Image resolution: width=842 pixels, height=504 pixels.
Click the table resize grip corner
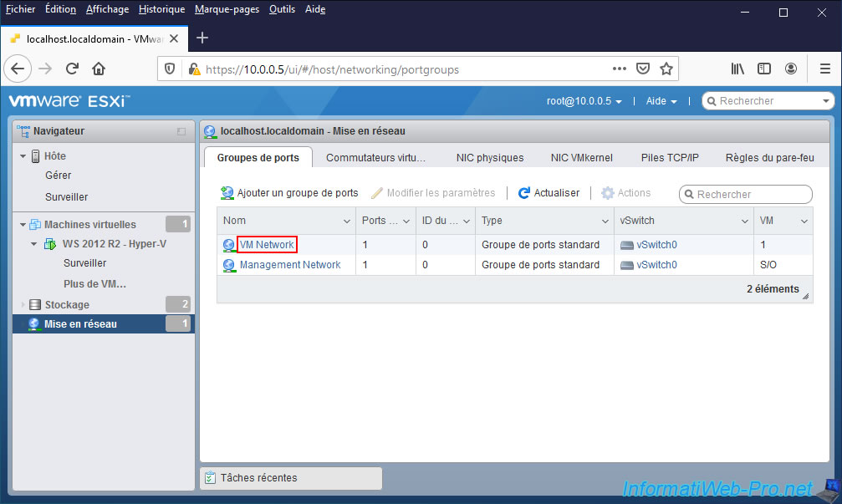point(805,296)
